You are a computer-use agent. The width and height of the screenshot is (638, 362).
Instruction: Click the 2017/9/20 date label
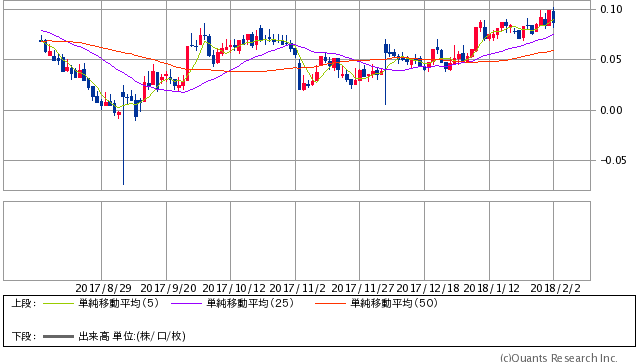point(168,288)
